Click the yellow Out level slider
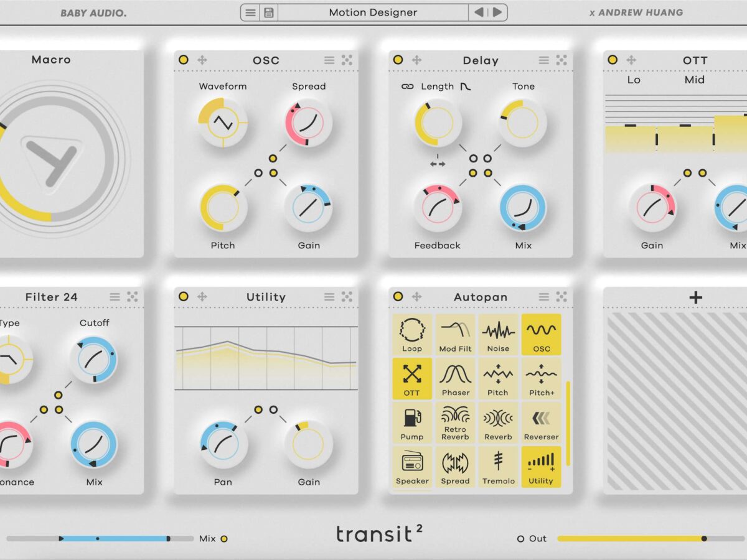This screenshot has width=747, height=560. click(x=630, y=538)
